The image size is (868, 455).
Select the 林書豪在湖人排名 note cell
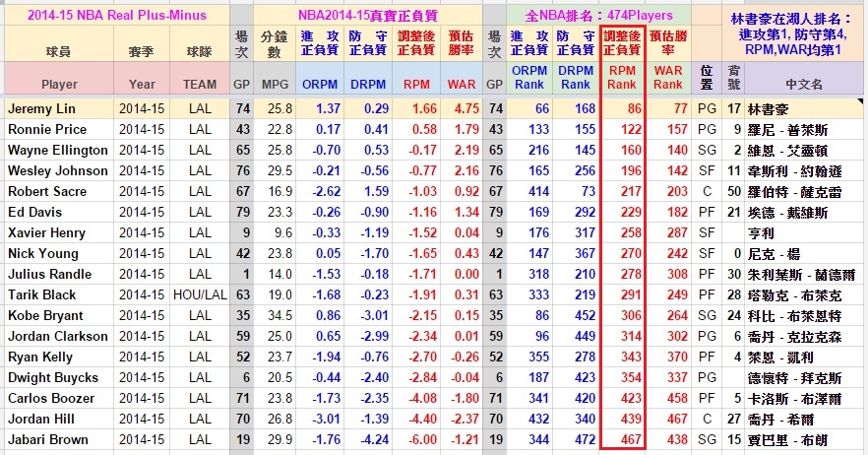[778, 33]
